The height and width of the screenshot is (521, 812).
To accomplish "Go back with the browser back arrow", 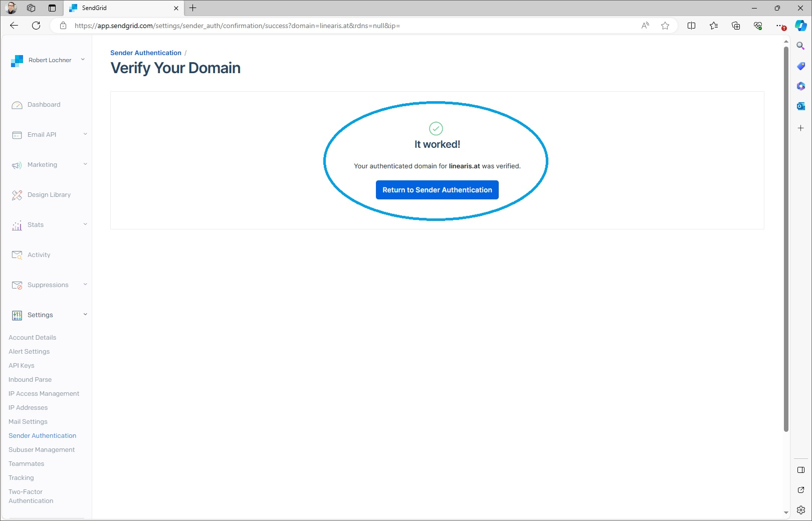I will tap(14, 26).
